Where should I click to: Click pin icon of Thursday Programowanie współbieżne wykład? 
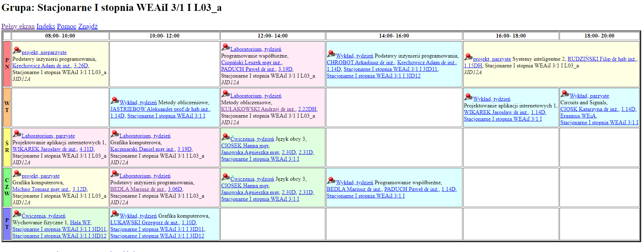pos(331,180)
